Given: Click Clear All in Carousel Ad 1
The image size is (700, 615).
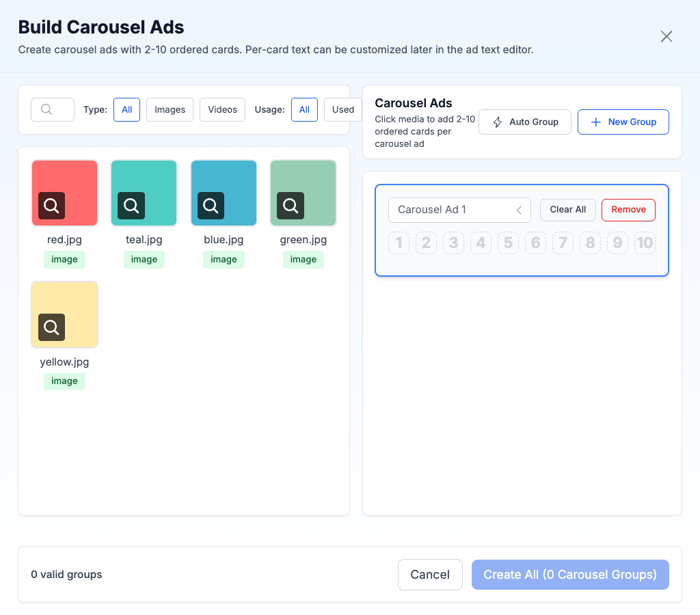Looking at the screenshot, I should coord(568,210).
